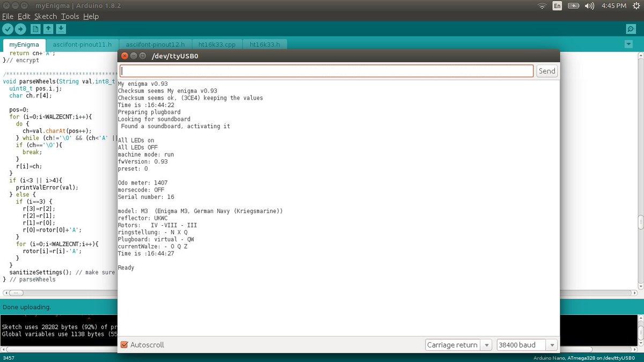Screen dimensions: 644x362
Task: Open the tab options dropdown arrow
Action: tap(628, 44)
